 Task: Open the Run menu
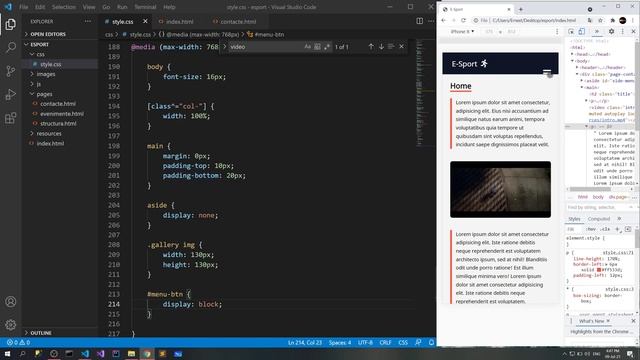tap(122, 7)
